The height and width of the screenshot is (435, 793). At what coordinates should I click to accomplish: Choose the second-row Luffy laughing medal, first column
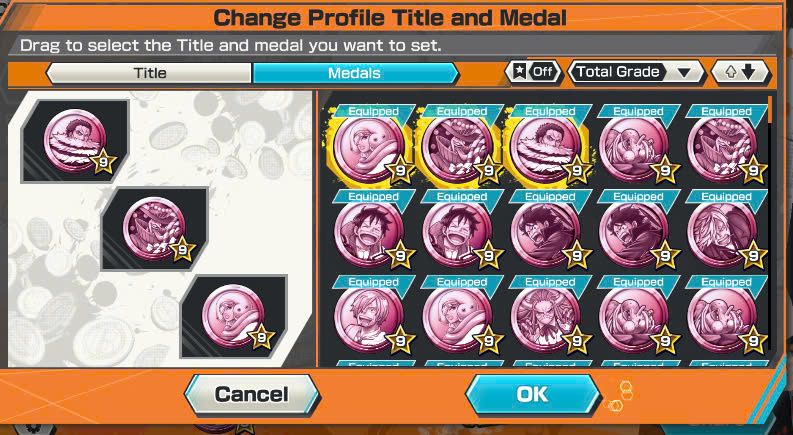[x=371, y=232]
